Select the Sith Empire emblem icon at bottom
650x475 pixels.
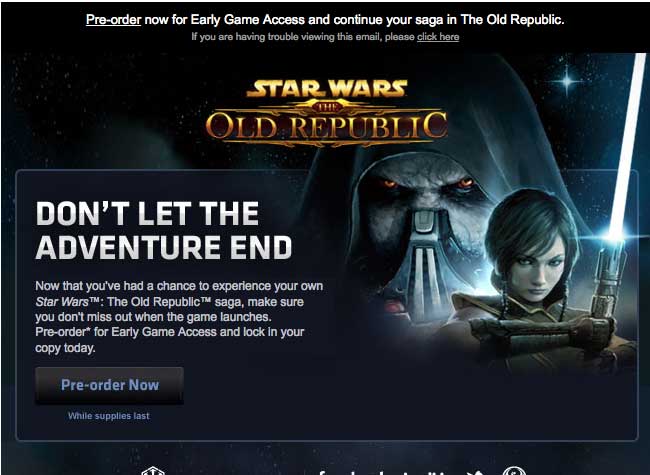point(153,471)
